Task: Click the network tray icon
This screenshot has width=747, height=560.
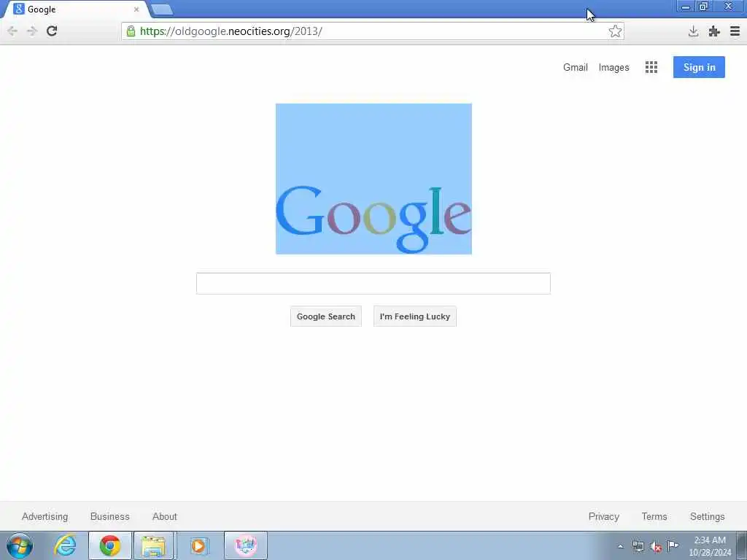Action: point(638,546)
